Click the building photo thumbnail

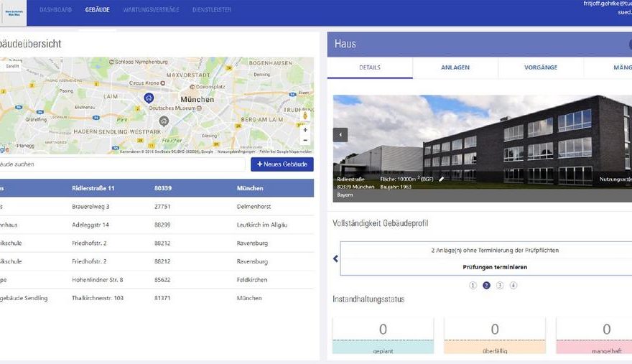(483, 149)
